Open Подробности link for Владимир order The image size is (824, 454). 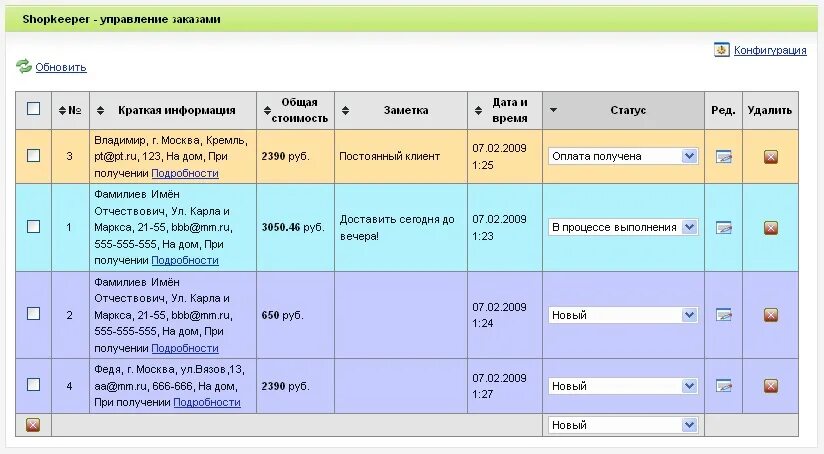point(185,173)
